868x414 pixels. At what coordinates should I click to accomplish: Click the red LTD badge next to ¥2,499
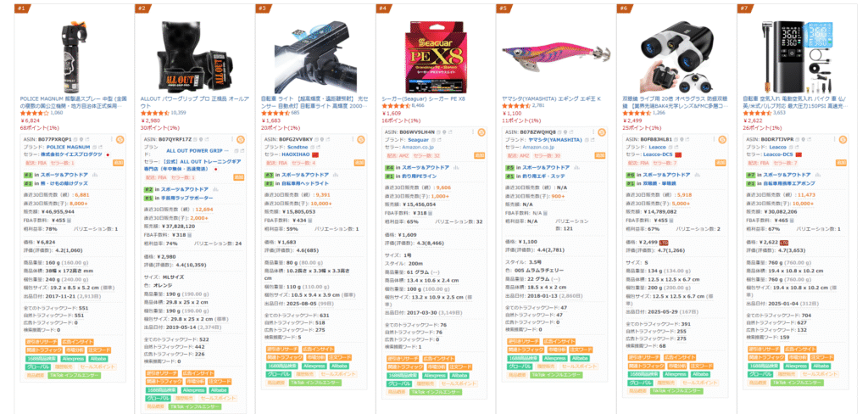pos(663,242)
